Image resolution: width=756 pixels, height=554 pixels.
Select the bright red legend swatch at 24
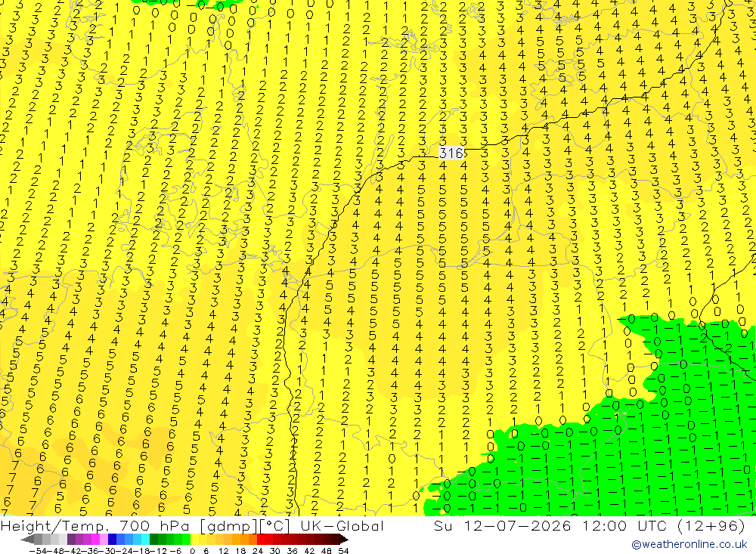click(261, 540)
